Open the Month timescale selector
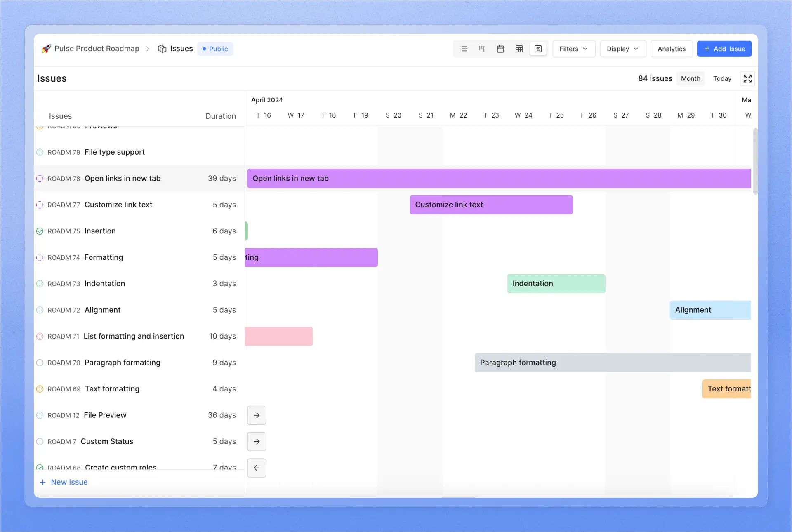792x532 pixels. click(x=691, y=78)
